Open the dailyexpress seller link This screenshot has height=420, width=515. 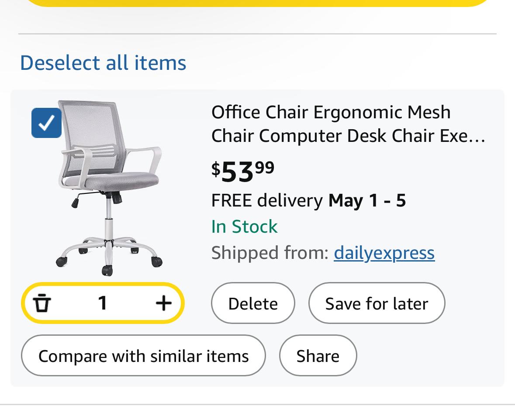tap(384, 253)
